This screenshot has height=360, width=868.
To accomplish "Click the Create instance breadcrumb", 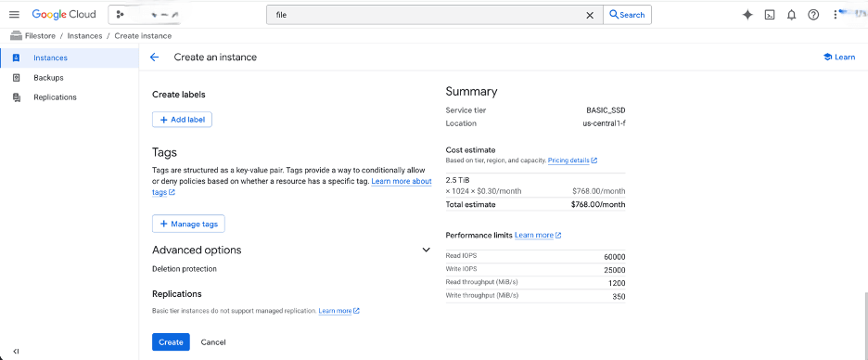I will (x=143, y=36).
